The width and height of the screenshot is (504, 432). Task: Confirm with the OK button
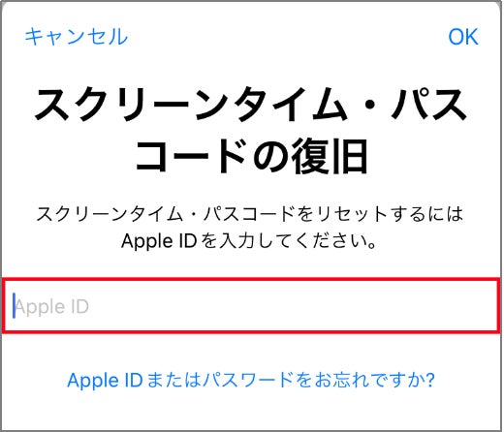(x=463, y=37)
